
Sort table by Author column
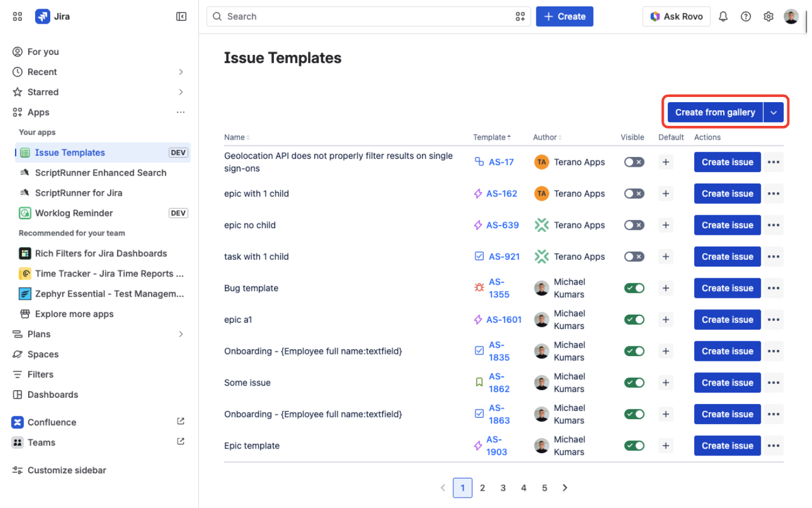547,137
